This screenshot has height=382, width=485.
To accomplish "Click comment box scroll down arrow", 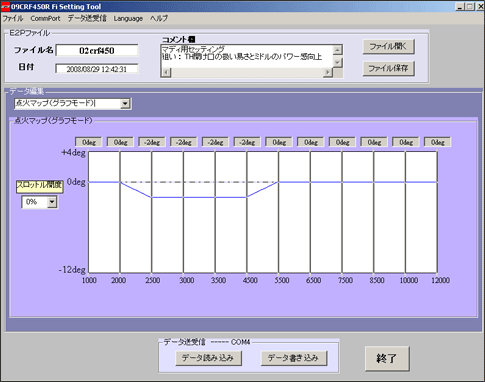I will click(338, 62).
